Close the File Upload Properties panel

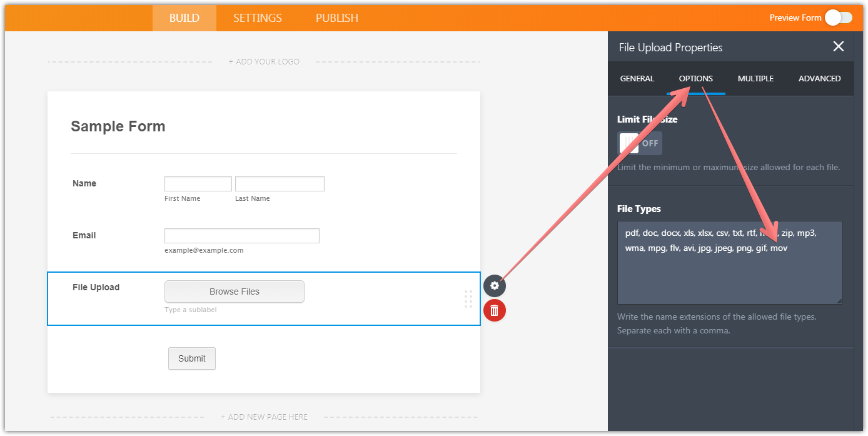[x=839, y=47]
